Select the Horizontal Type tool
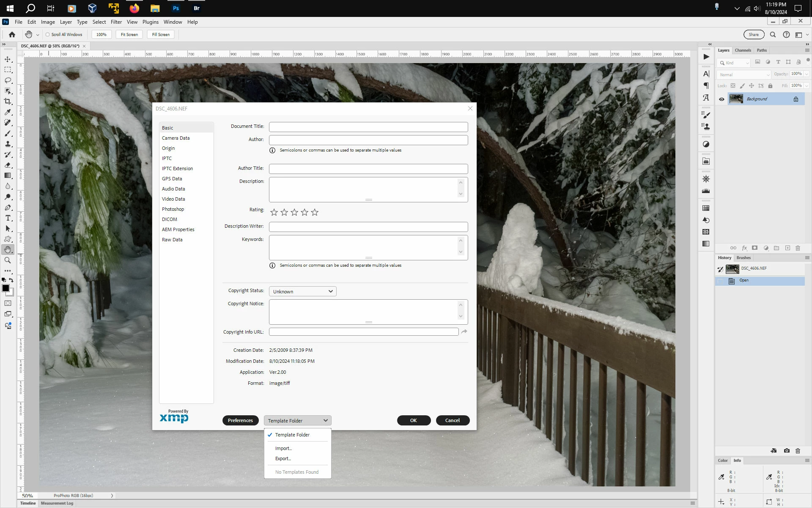 coord(8,218)
